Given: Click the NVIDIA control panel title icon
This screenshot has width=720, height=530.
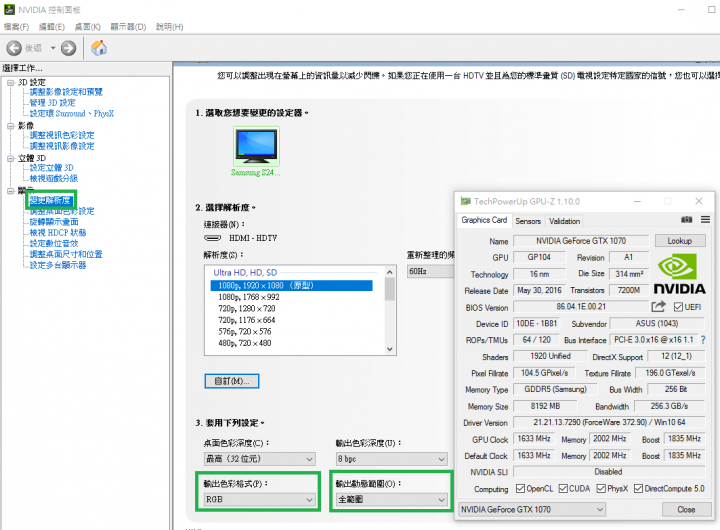Looking at the screenshot, I should pyautogui.click(x=9, y=10).
